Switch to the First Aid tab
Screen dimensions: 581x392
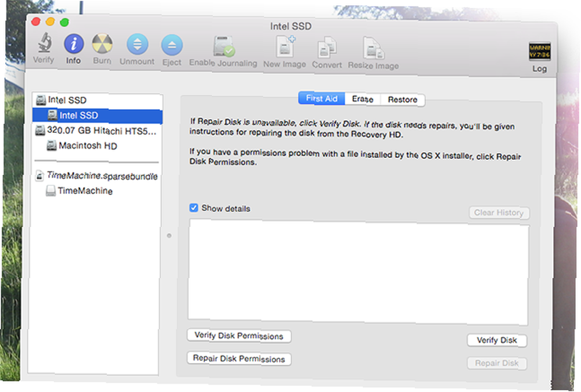coord(322,99)
